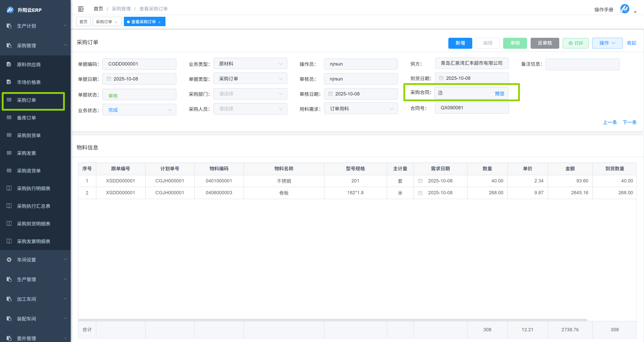Screen dimensions: 644x342
Task: Click the 采购执行明细表 report icon in sidebar
Action: (x=9, y=188)
